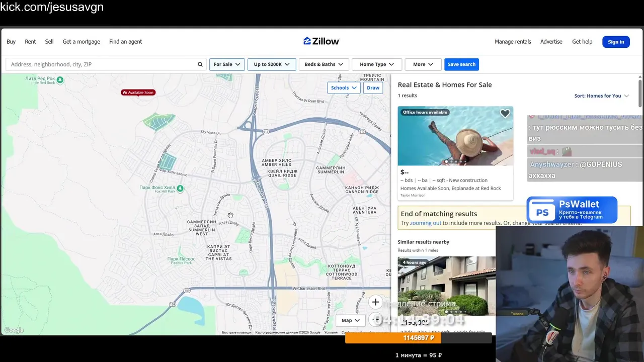Click the Available Soon map marker
The height and width of the screenshot is (362, 644).
pyautogui.click(x=138, y=93)
